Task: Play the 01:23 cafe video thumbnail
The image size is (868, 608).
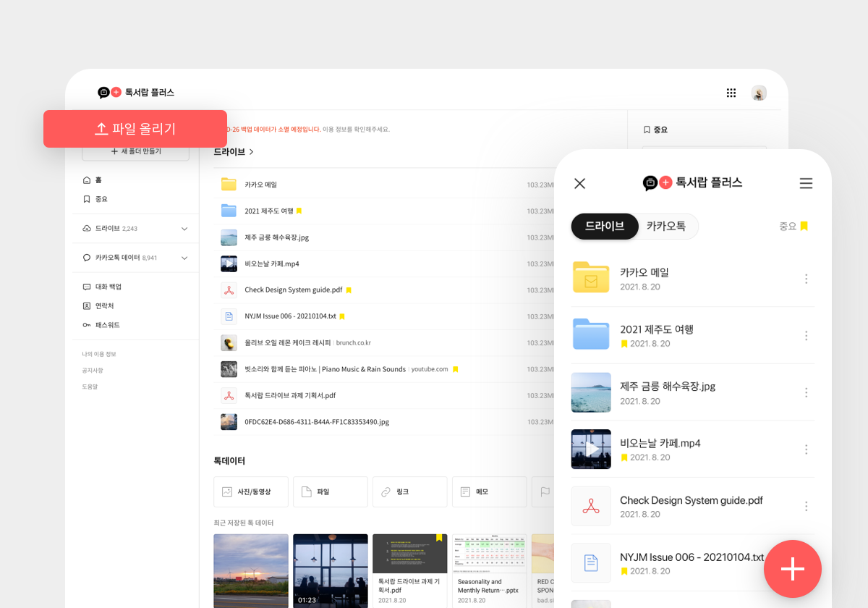Action: pos(331,571)
